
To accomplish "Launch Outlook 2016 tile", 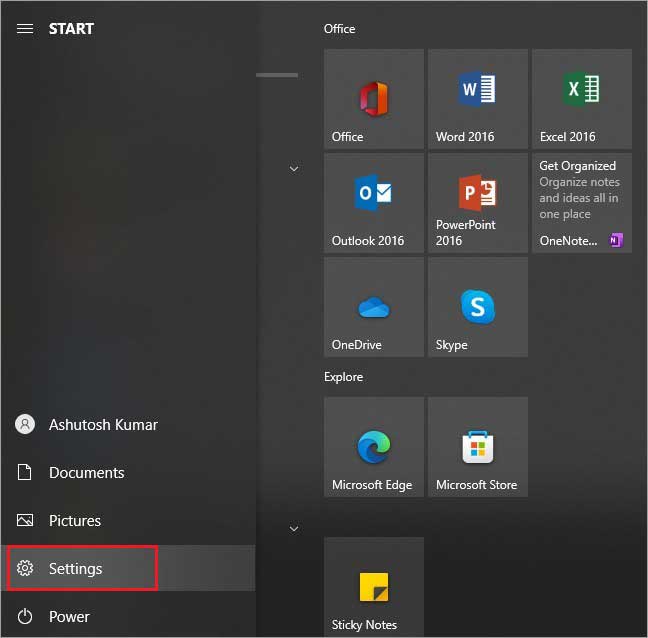I will pos(374,203).
